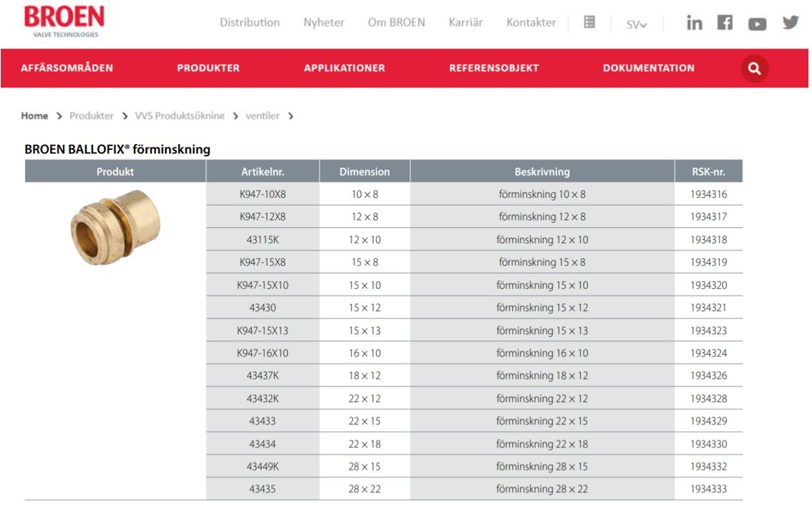The width and height of the screenshot is (812, 511).
Task: Click the ventiler breadcrumb
Action: point(263,115)
